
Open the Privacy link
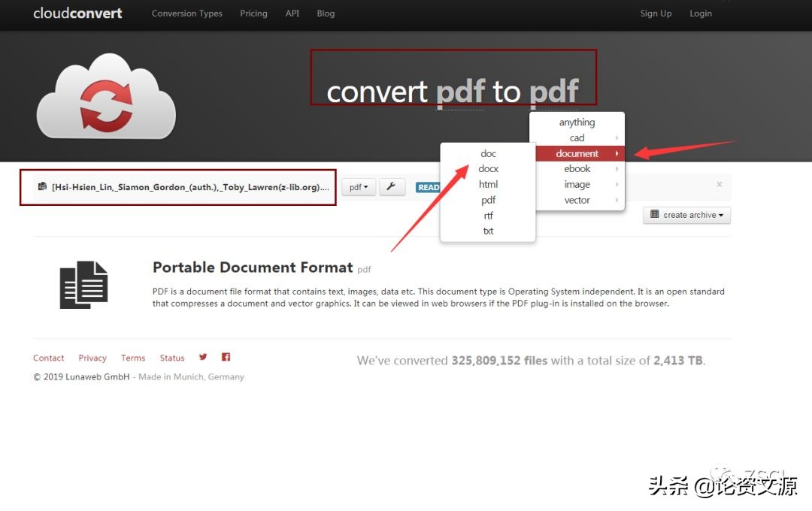pos(92,358)
